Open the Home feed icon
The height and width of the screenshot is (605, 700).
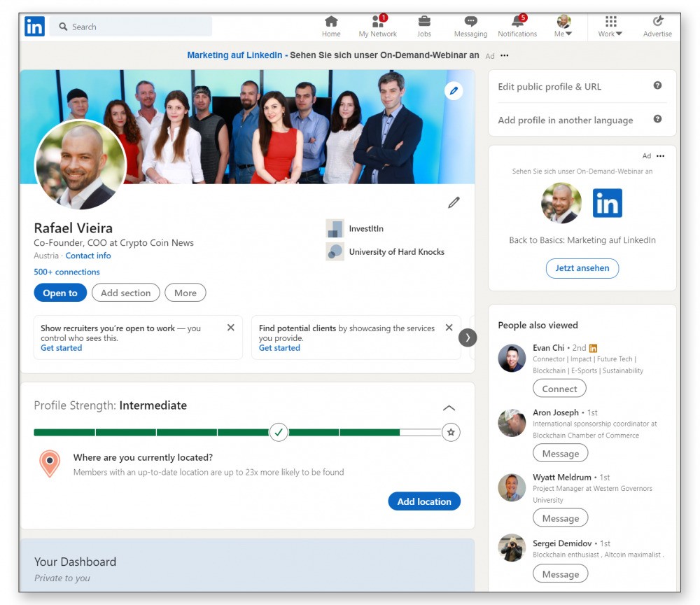coord(331,21)
